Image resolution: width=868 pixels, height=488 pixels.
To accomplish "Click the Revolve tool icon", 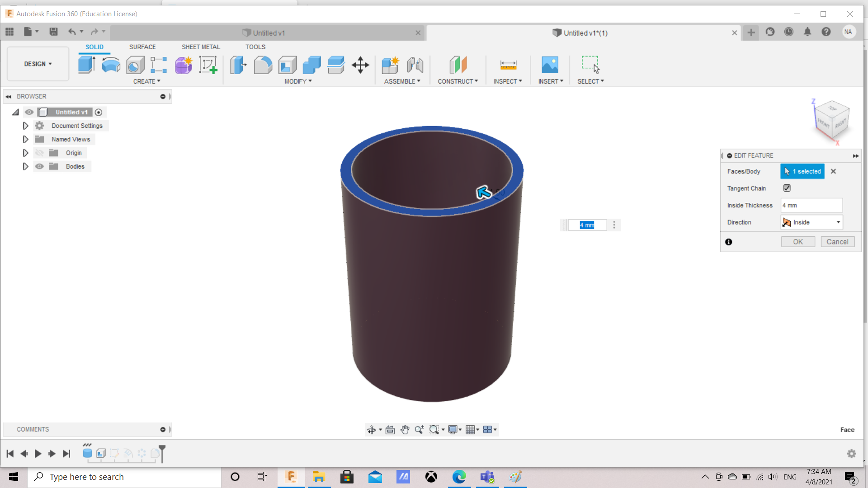I will pos(111,65).
